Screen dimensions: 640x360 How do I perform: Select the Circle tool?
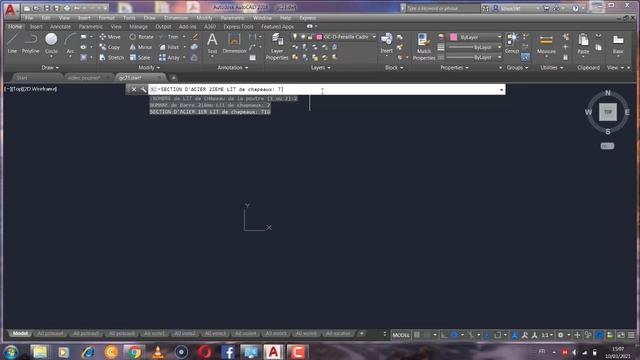coord(51,43)
